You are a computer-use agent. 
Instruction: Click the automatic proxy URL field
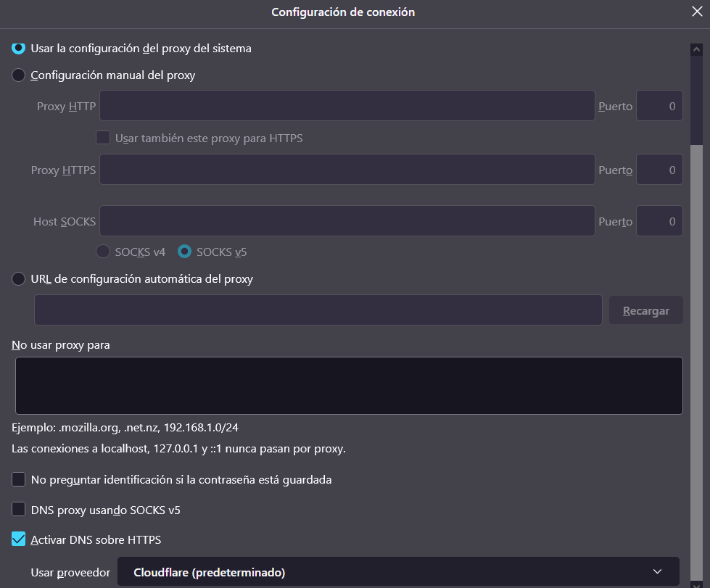point(318,310)
